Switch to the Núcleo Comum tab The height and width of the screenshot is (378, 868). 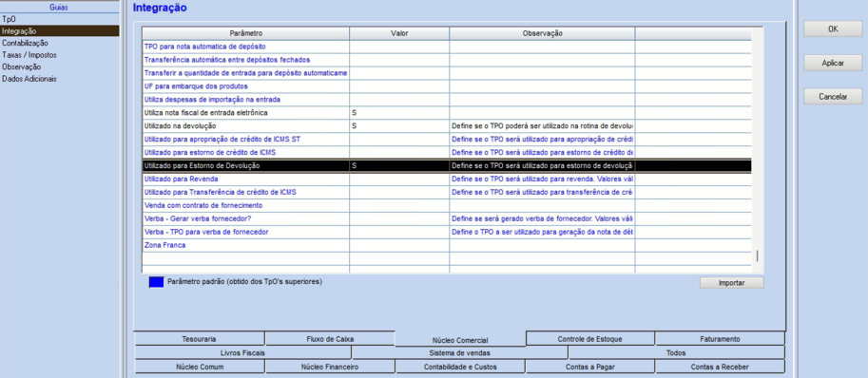(x=200, y=367)
